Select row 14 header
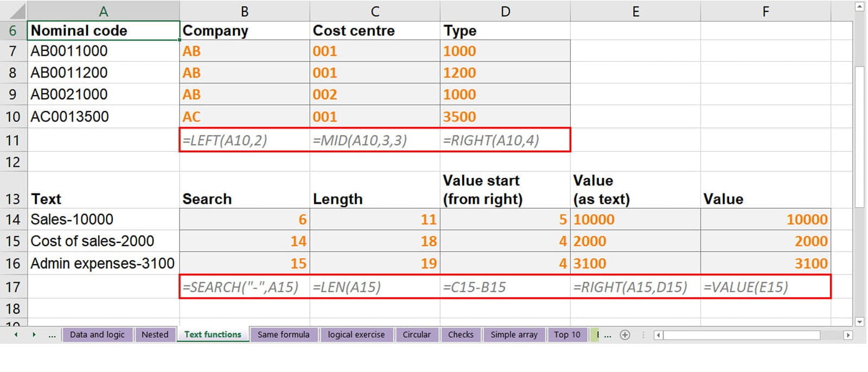The image size is (868, 372). (x=13, y=219)
